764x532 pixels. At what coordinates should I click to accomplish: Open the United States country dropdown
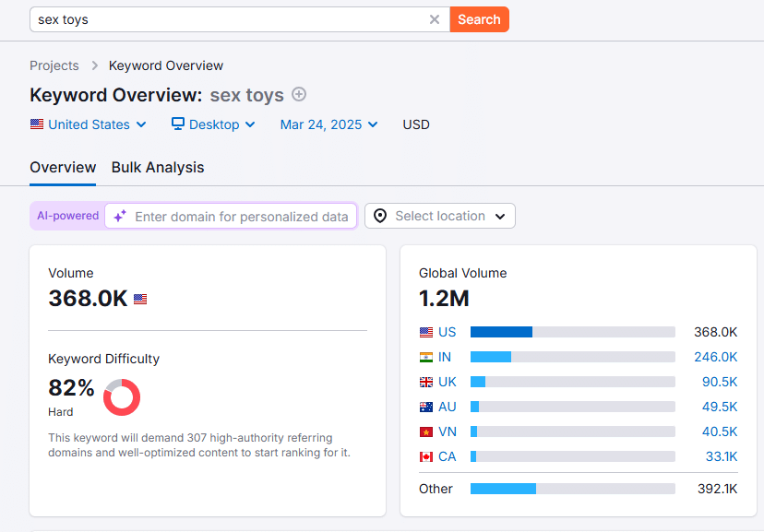tap(89, 124)
